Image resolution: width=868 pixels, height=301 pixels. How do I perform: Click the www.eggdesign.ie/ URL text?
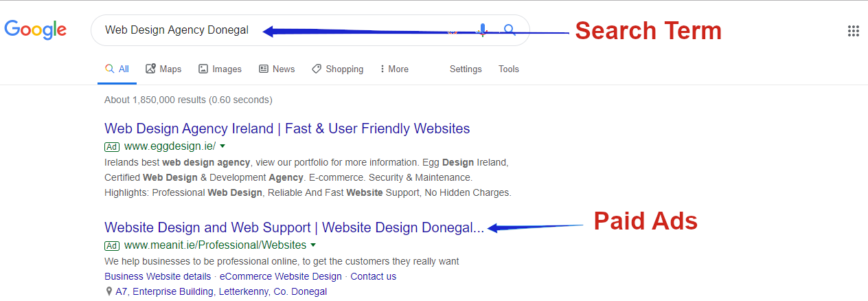(x=170, y=146)
